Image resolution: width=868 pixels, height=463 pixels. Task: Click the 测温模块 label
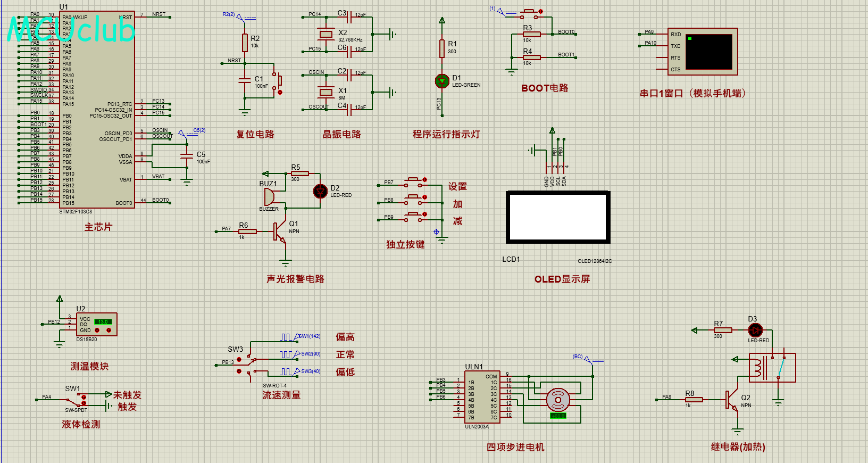89,366
